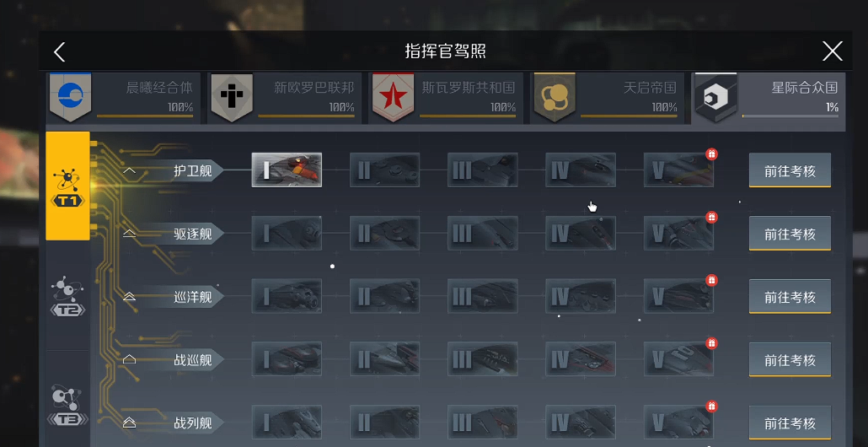Collapse the 护卫舰 row chevron
This screenshot has width=868, height=447.
129,170
